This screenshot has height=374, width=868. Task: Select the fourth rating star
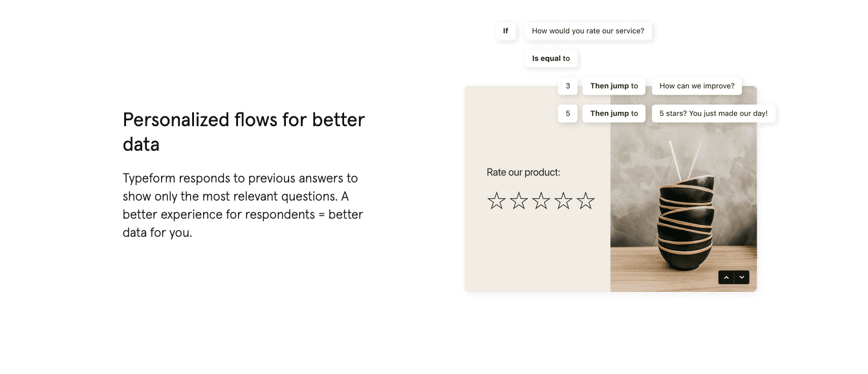point(563,201)
